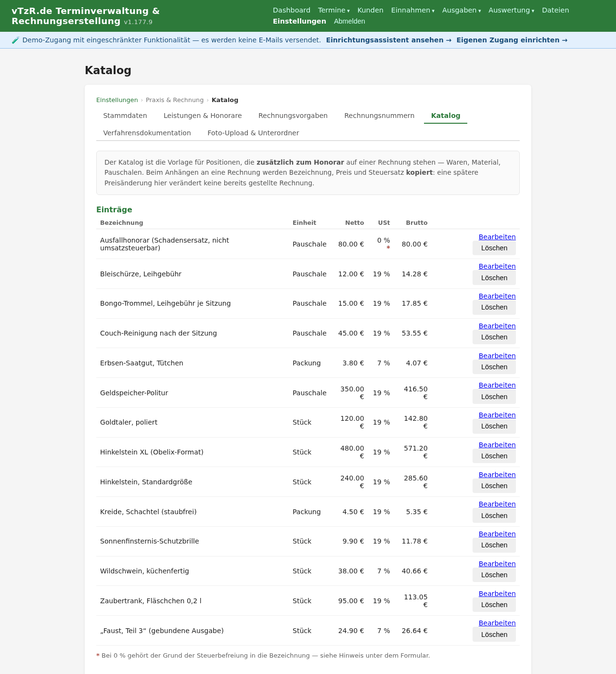616x674 pixels.
Task: Open Dateien in navigation
Action: (555, 10)
